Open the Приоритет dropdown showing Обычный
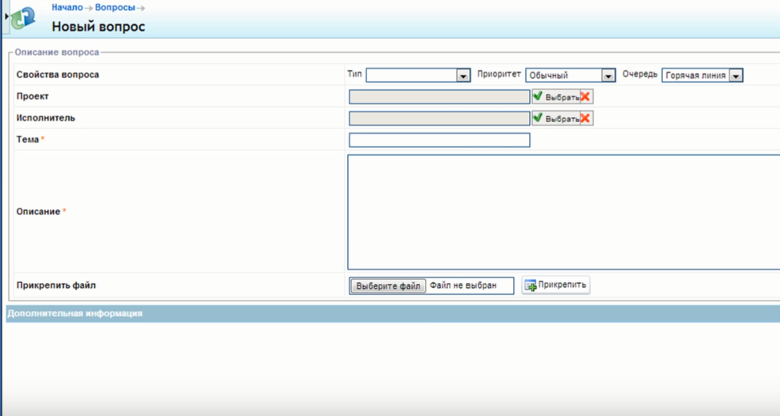 (x=571, y=75)
